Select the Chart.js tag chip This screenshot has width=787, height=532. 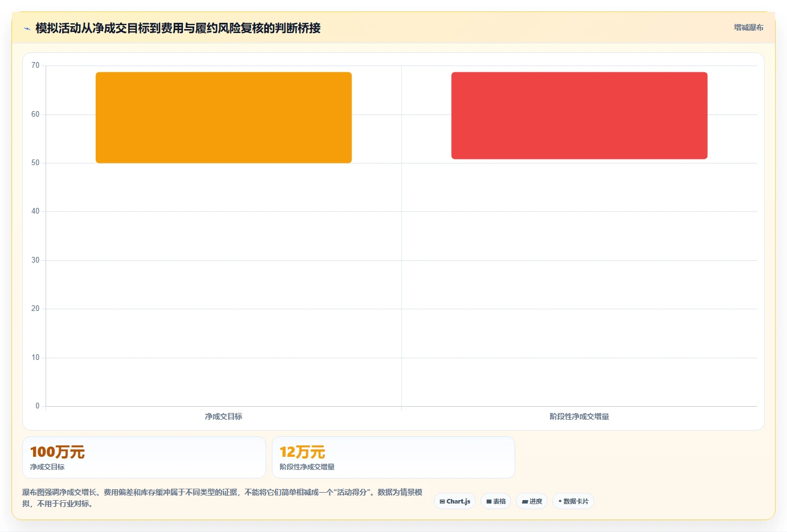(455, 501)
